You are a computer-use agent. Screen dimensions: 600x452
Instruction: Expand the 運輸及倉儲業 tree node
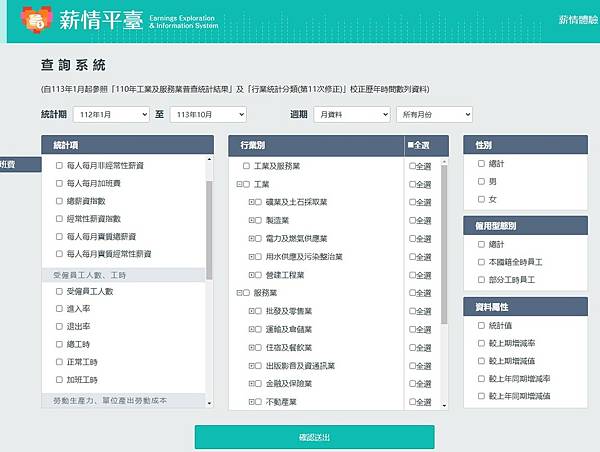251,329
